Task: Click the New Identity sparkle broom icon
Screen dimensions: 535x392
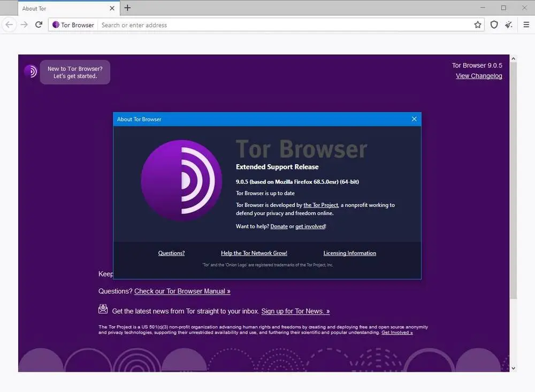Action: coord(509,25)
